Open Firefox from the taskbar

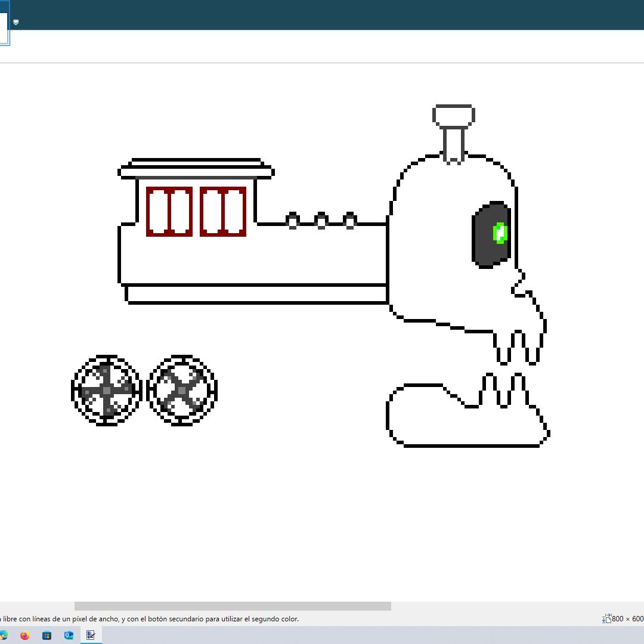(x=24, y=635)
